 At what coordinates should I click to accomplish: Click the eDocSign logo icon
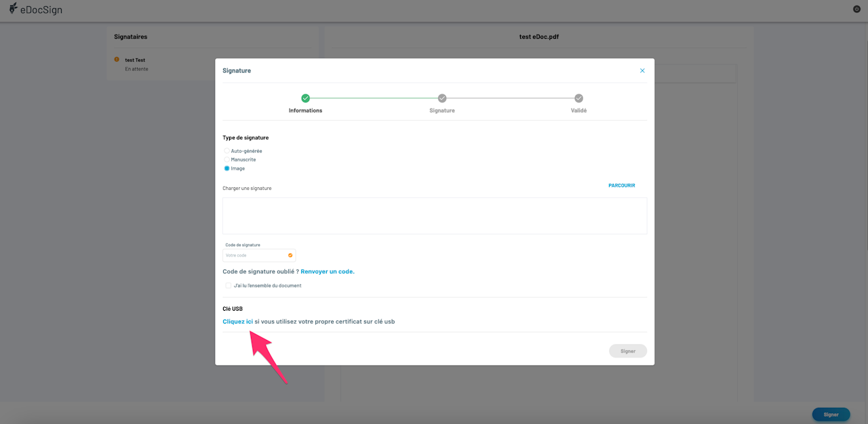13,9
